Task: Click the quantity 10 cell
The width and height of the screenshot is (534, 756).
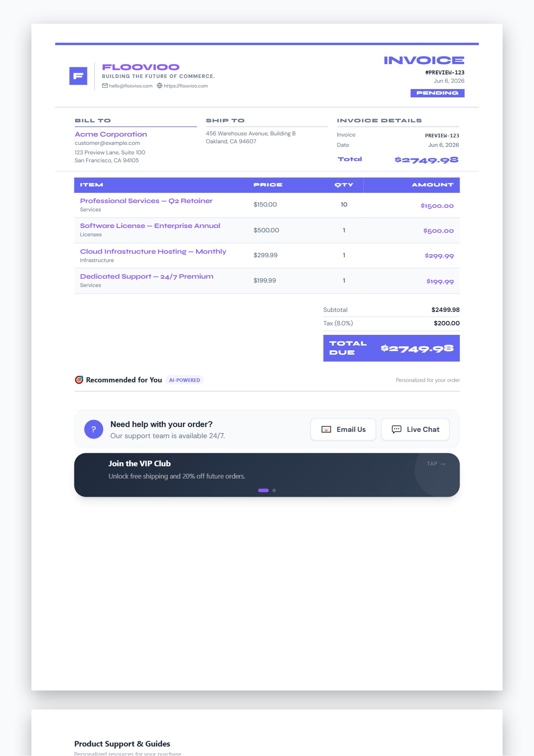Action: pos(344,205)
